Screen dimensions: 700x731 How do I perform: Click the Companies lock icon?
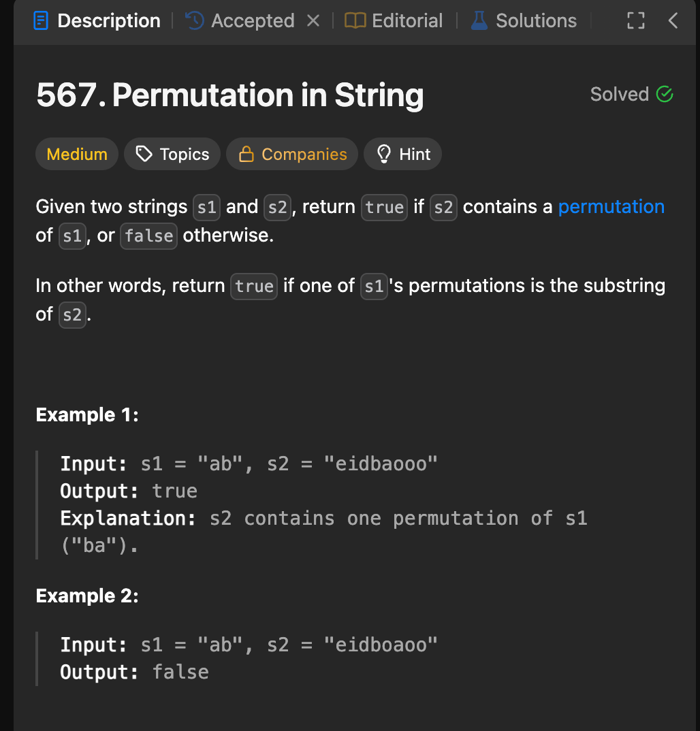(x=246, y=154)
